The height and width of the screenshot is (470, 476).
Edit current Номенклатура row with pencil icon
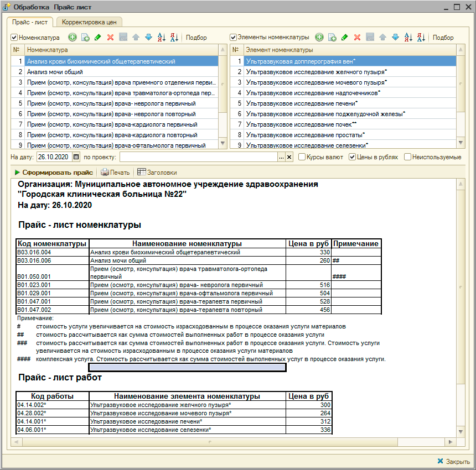pos(98,38)
